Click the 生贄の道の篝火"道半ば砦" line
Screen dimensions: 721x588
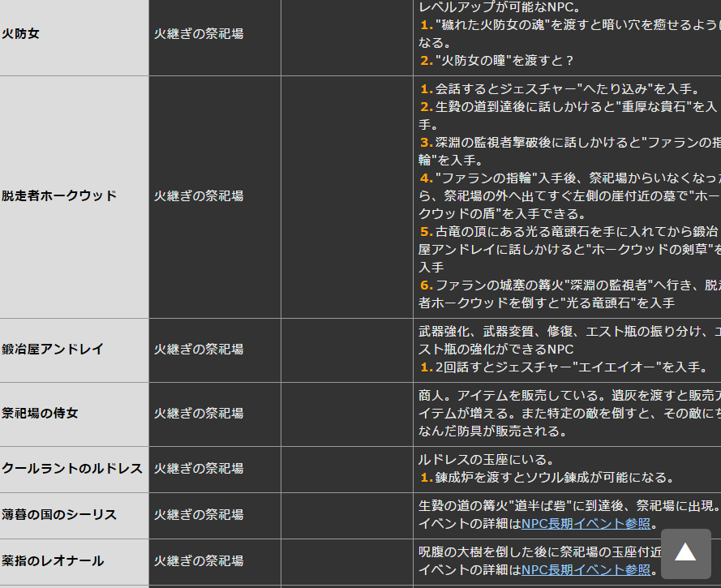(569, 506)
